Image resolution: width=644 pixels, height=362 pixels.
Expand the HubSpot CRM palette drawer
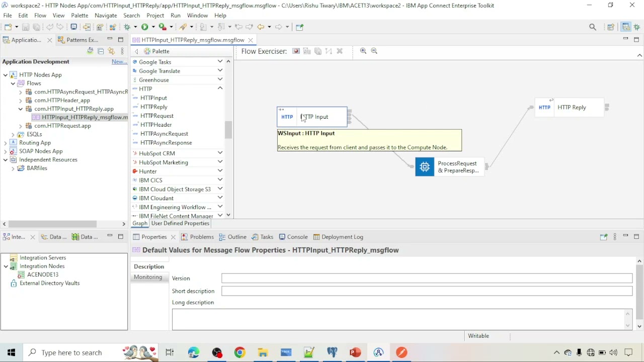[x=220, y=153]
